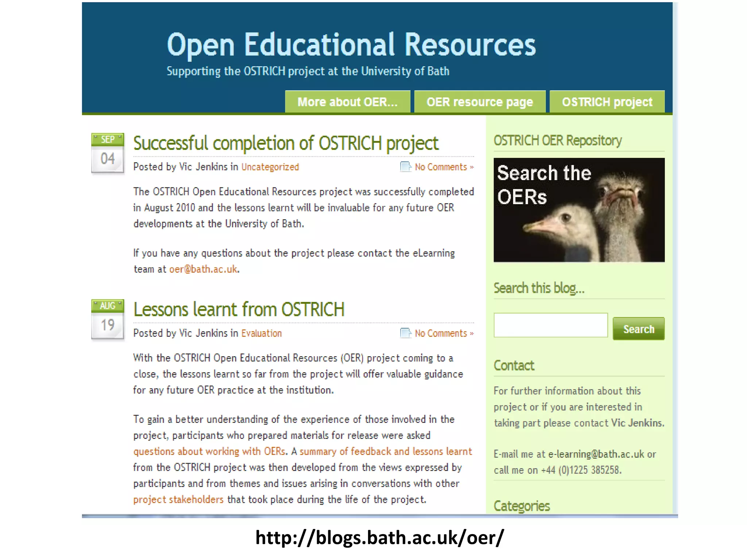Open the OSTRICH project tab
Viewport: 747px width, 560px height.
point(607,102)
